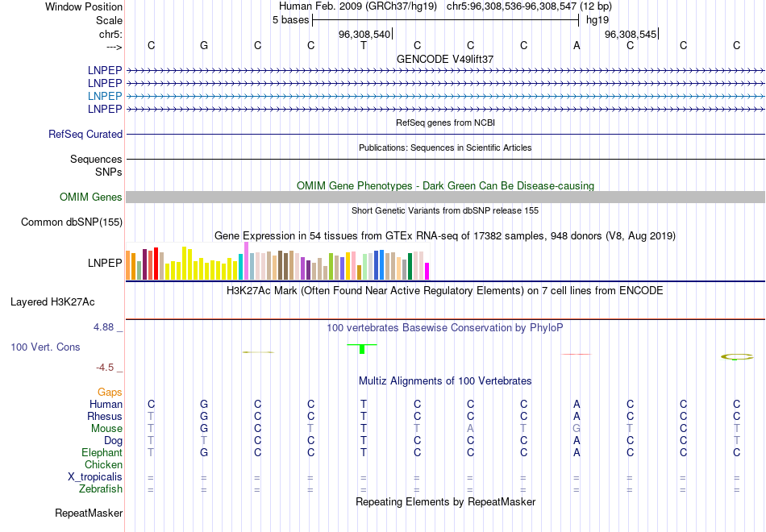Select the Elephant alignment row label
This screenshot has width=766, height=532.
click(102, 453)
